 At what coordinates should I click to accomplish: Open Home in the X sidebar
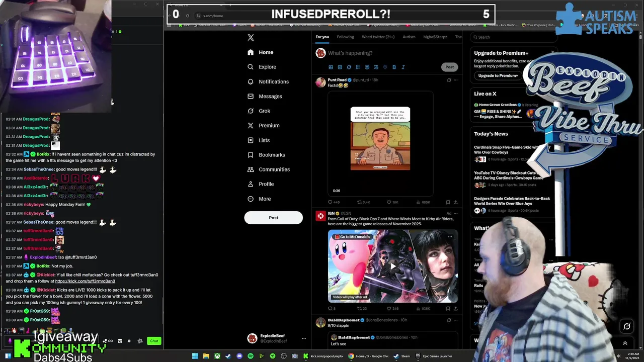tap(261, 52)
